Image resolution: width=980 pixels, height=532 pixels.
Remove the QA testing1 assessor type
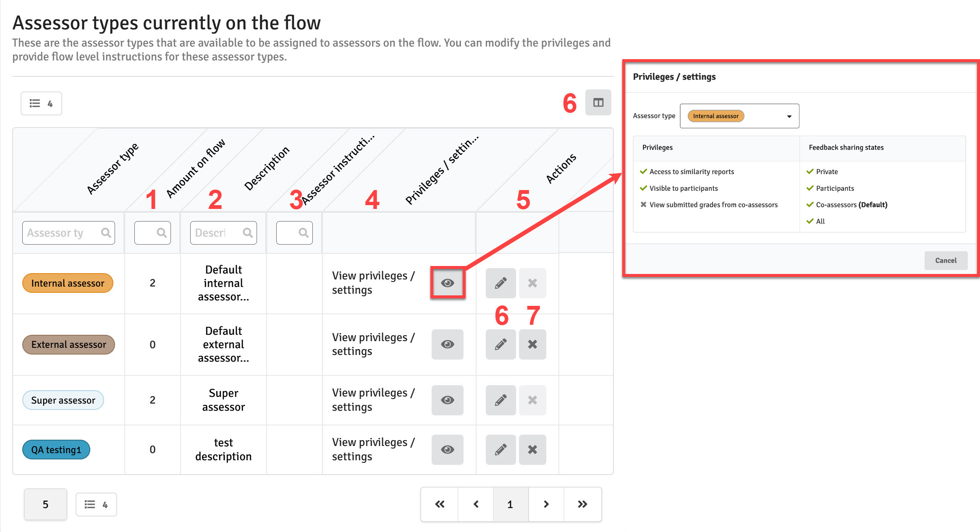pos(532,450)
